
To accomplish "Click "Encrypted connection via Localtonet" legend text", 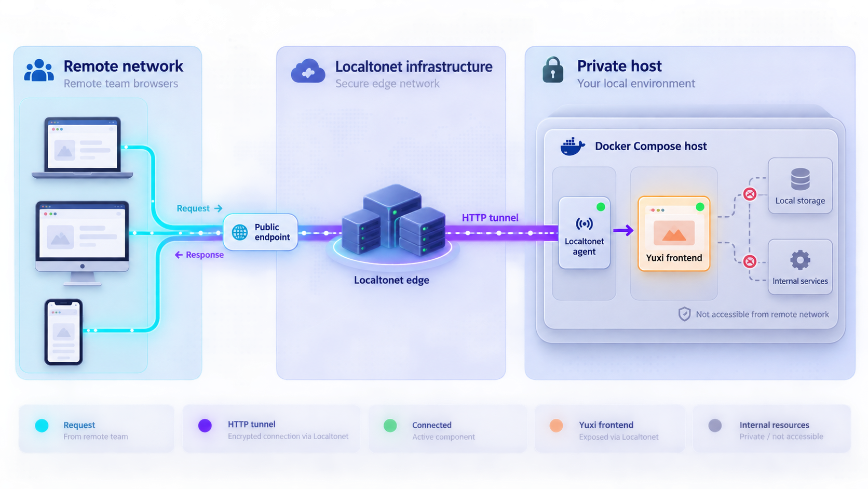I will point(288,437).
